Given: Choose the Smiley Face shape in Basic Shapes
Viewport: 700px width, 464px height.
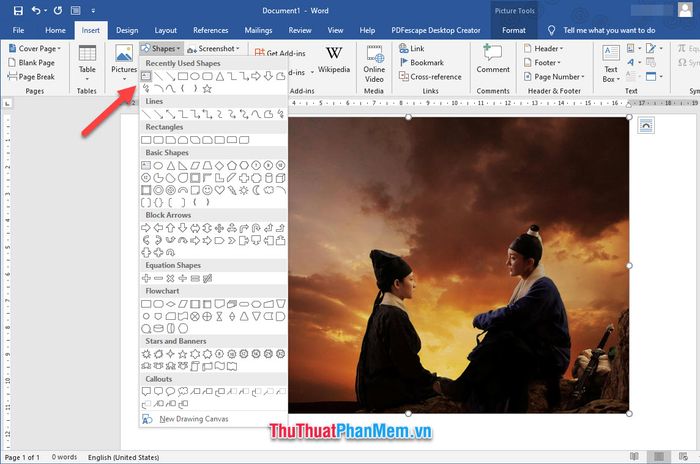Looking at the screenshot, I should (x=207, y=190).
